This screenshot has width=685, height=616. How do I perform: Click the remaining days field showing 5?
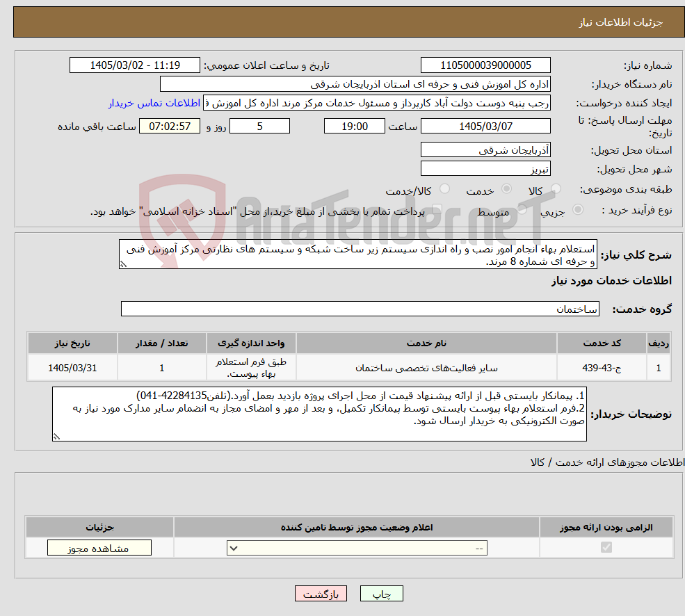coord(259,127)
